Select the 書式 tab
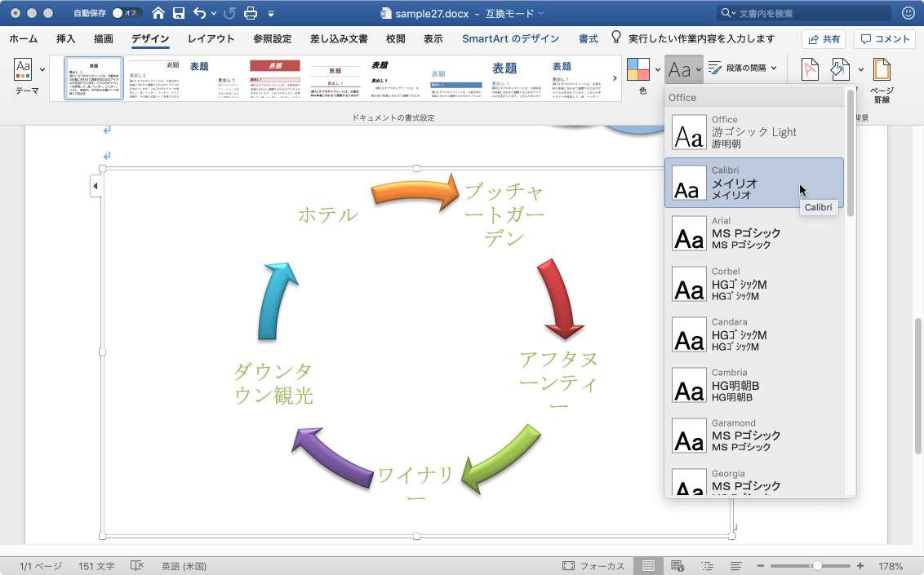 [588, 39]
